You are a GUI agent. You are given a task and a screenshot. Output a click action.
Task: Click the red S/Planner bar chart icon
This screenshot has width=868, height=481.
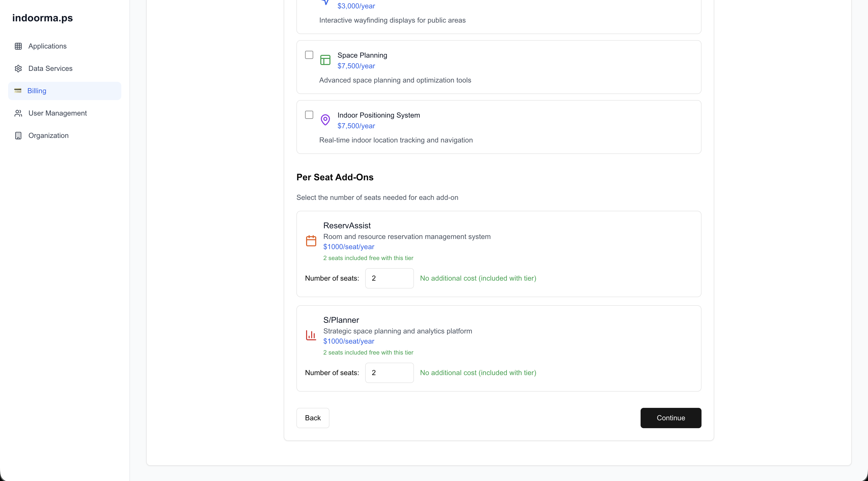pyautogui.click(x=311, y=335)
